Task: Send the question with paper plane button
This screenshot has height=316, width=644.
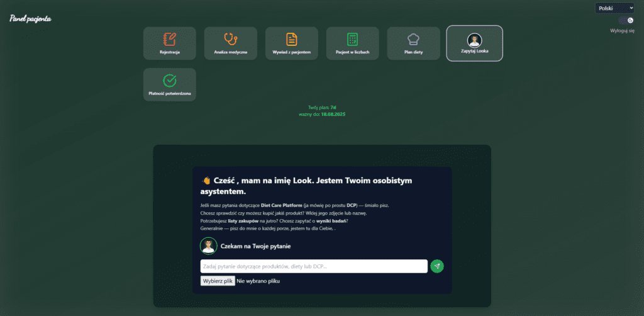Action: click(x=437, y=266)
